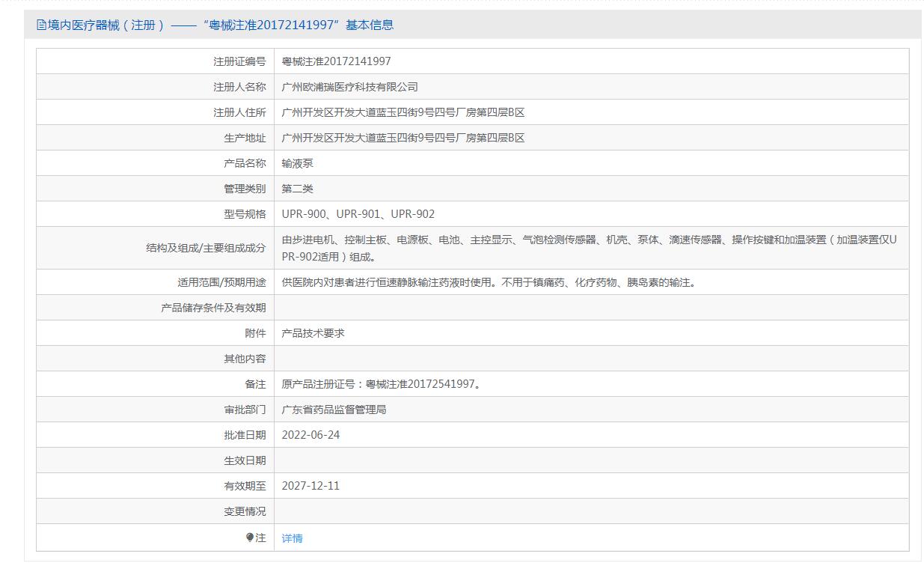Select the expiry date 2027-12-11
This screenshot has height=569, width=924.
pos(310,486)
